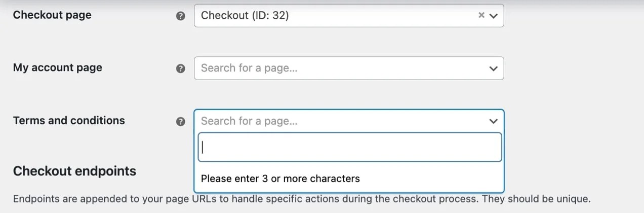
Task: Click the 'Checkout endpoints' section heading
Action: coord(74,171)
